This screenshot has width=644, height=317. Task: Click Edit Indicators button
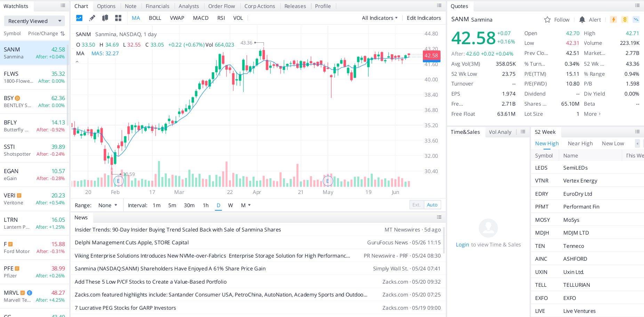424,18
